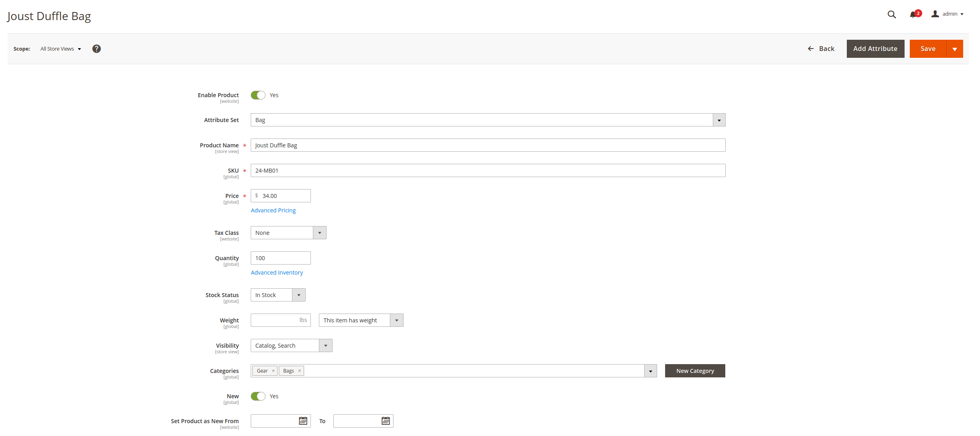Expand the Save options arrow
This screenshot has width=980, height=436.
(955, 49)
